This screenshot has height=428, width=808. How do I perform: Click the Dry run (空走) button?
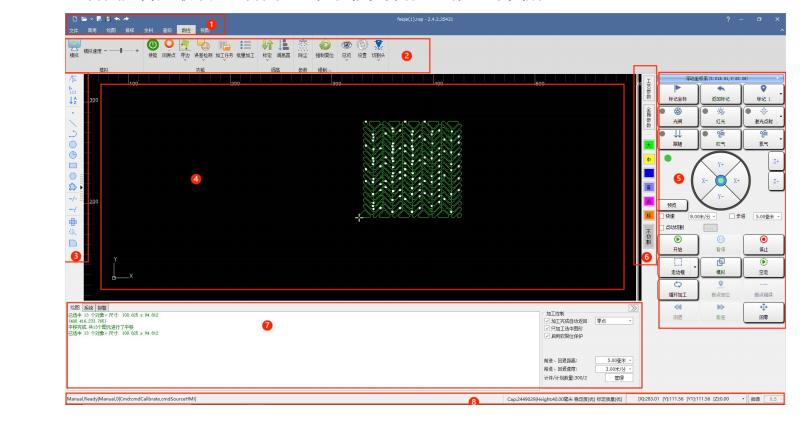pyautogui.click(x=764, y=267)
